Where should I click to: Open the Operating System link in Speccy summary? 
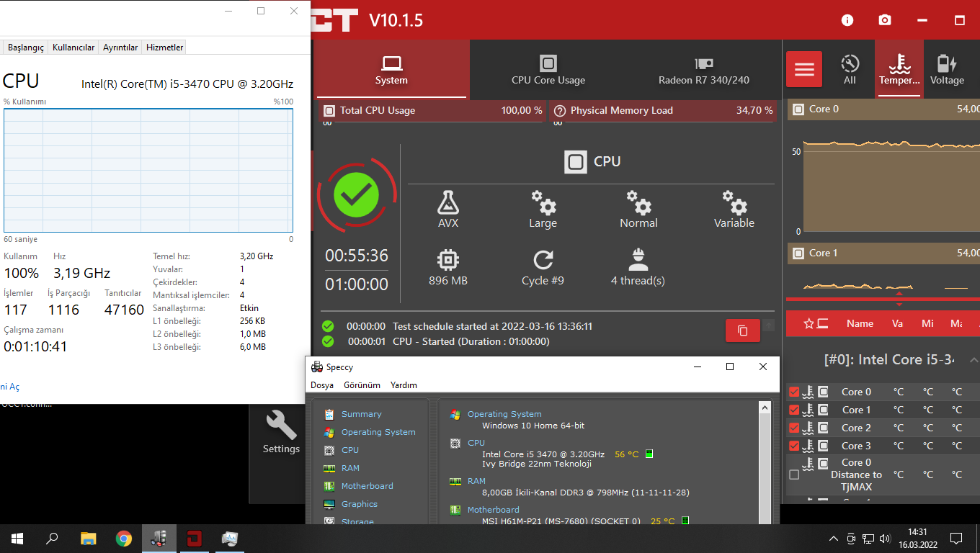pyautogui.click(x=504, y=414)
